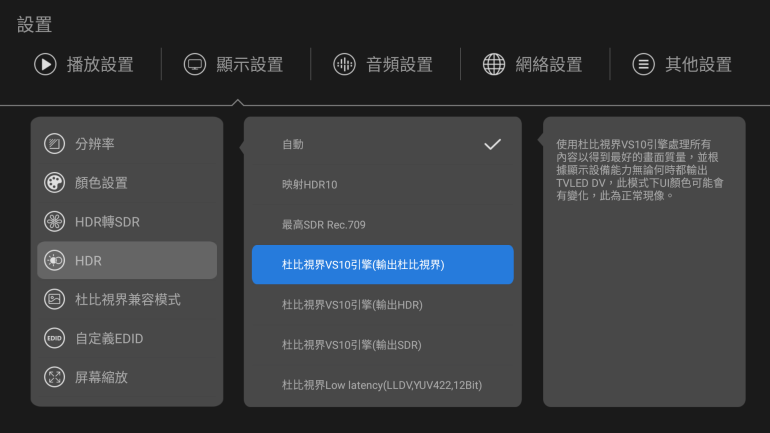Select 杜比視界VS10引擎(輸出杜比視界) option
The width and height of the screenshot is (770, 433).
click(x=383, y=265)
